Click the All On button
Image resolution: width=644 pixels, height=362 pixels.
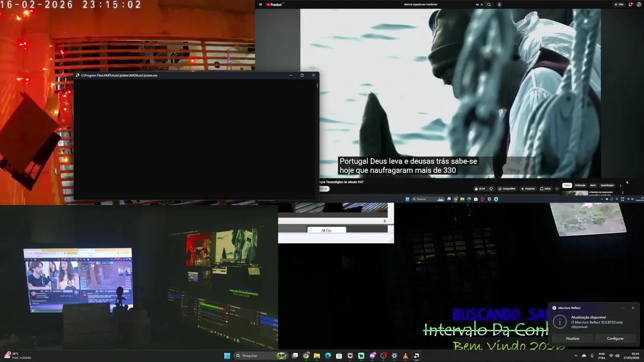[327, 230]
